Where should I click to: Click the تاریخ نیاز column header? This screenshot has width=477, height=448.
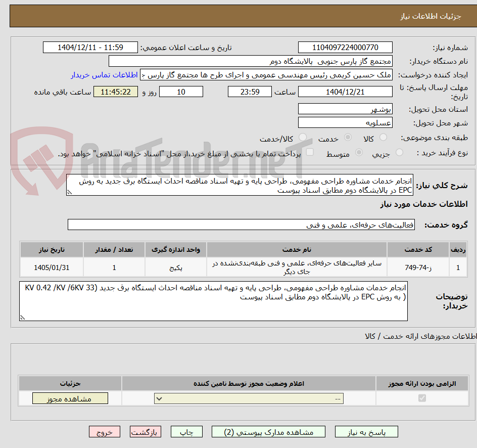click(x=52, y=250)
